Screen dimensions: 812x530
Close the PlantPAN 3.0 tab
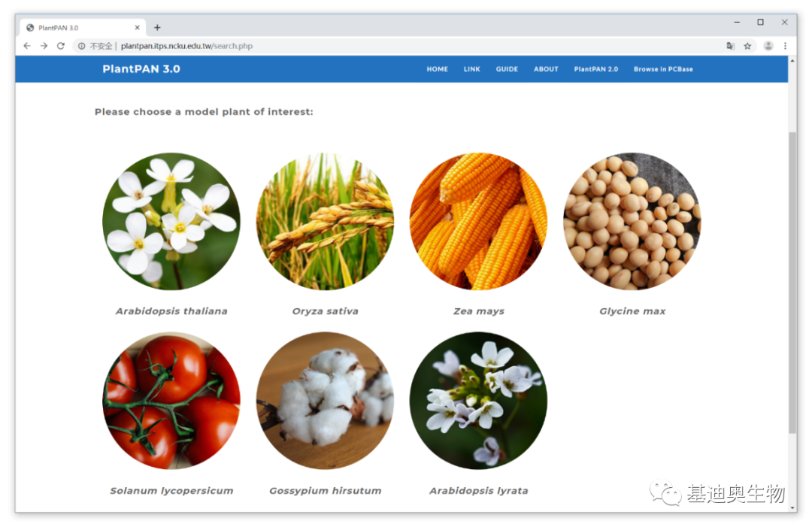138,27
